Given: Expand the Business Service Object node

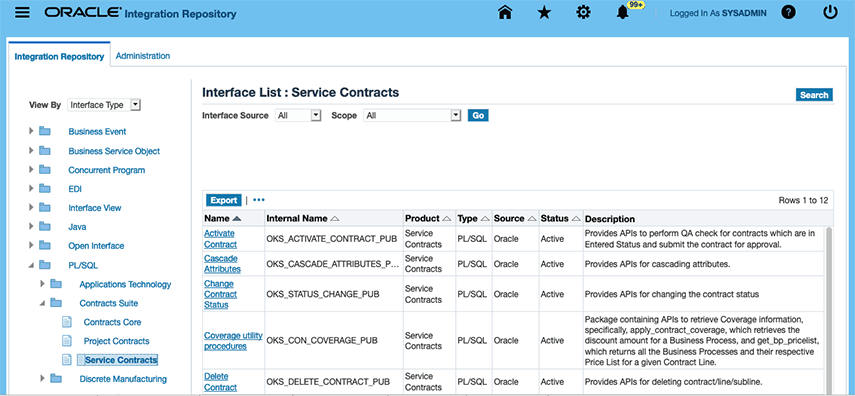Looking at the screenshot, I should 31,151.
